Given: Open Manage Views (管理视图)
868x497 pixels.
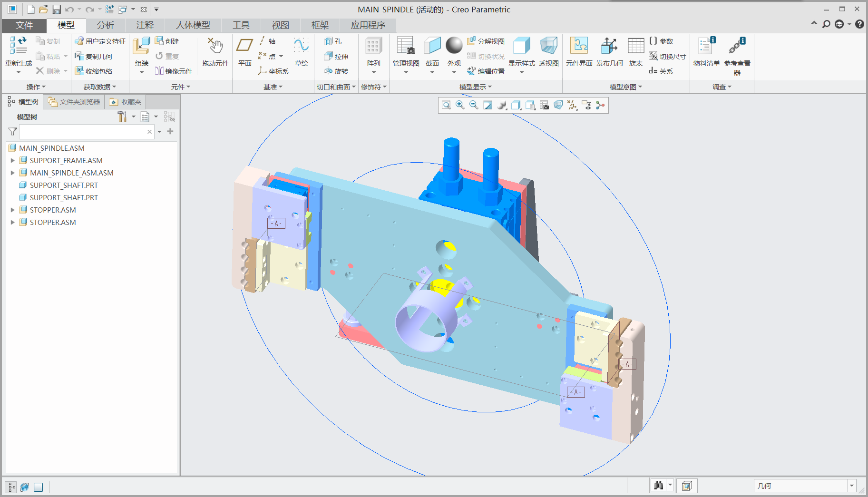Looking at the screenshot, I should pyautogui.click(x=406, y=46).
